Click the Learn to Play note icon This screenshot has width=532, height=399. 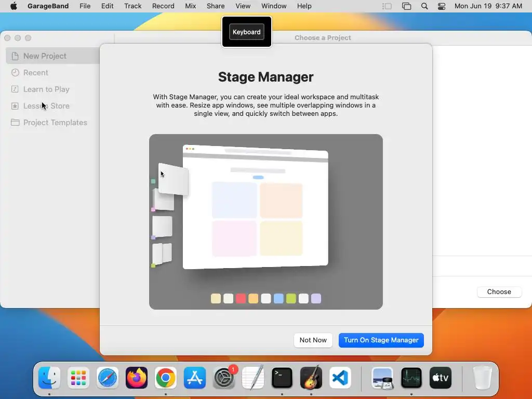(15, 89)
